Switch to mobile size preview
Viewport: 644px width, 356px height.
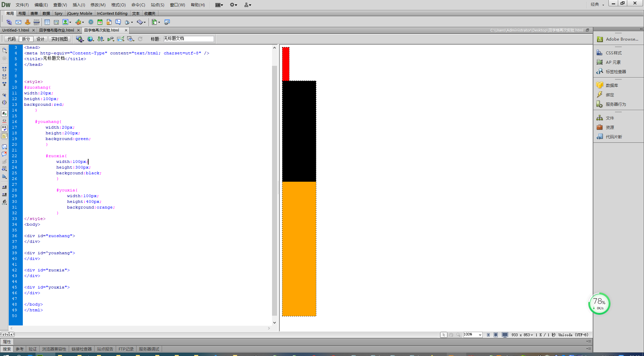[488, 335]
